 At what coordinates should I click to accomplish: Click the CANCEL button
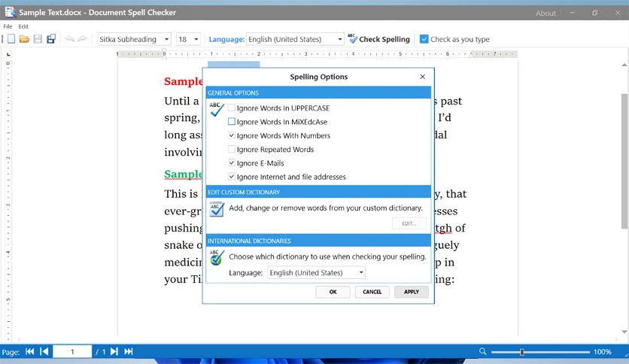pyautogui.click(x=372, y=292)
